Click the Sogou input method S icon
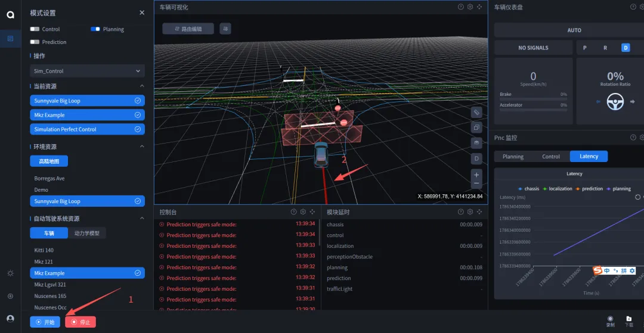The height and width of the screenshot is (333, 644). click(x=597, y=271)
